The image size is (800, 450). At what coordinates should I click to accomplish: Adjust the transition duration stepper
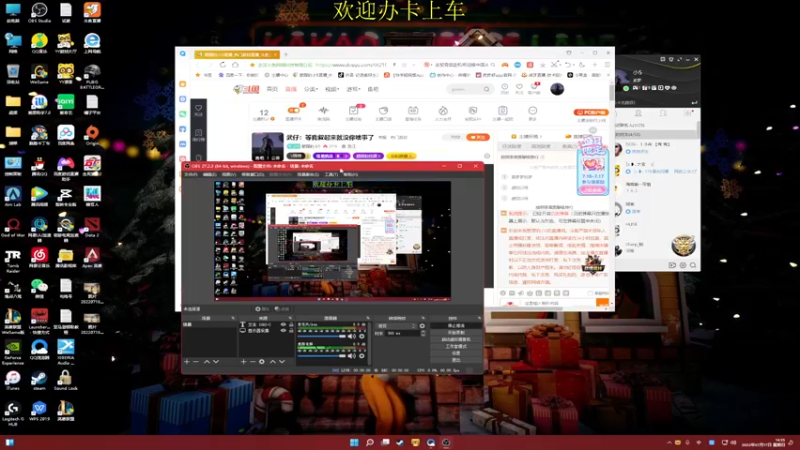[x=422, y=333]
